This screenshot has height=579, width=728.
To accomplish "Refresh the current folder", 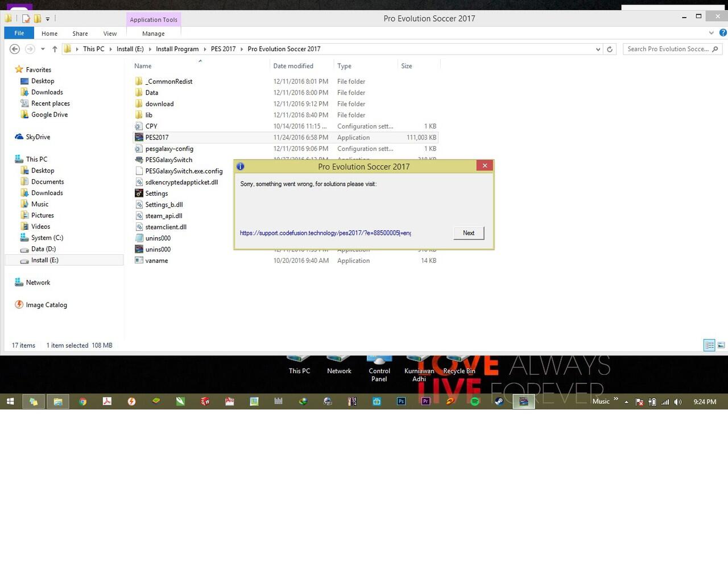I will point(610,49).
